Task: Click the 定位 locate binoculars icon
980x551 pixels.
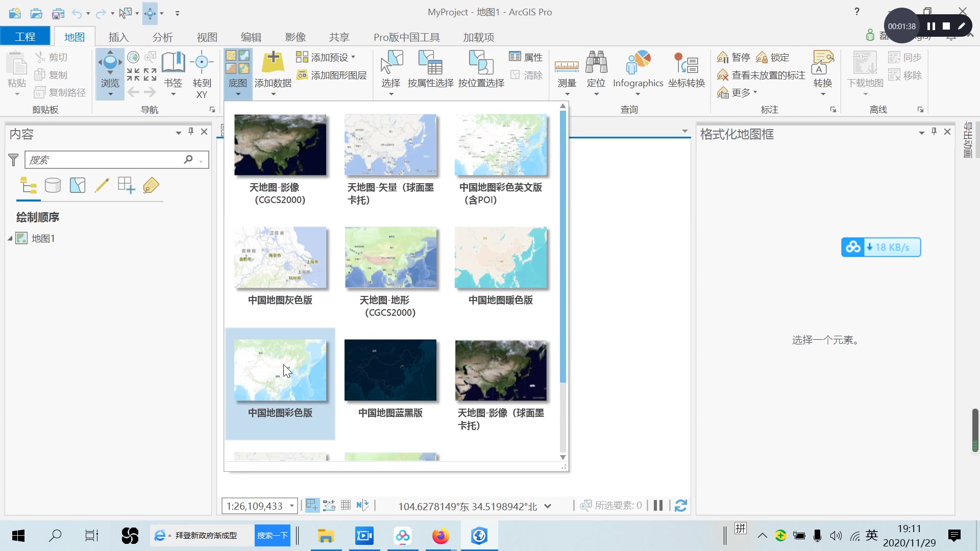Action: click(596, 63)
